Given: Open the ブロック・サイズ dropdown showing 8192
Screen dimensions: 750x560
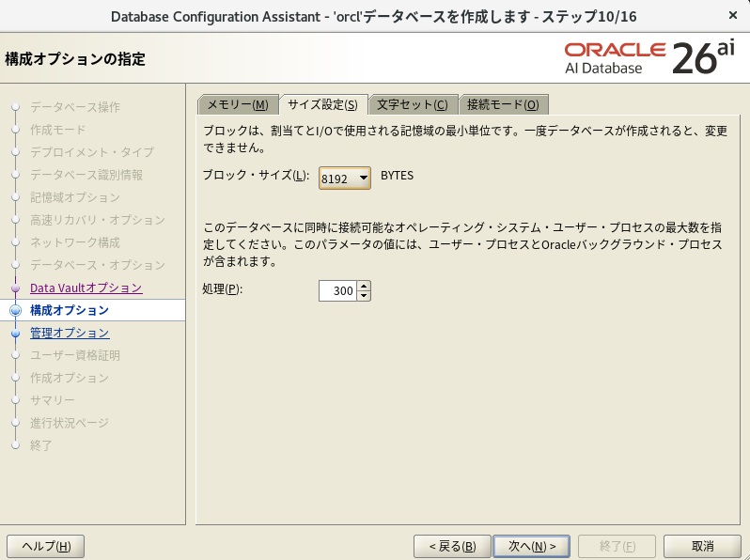Looking at the screenshot, I should tap(344, 178).
